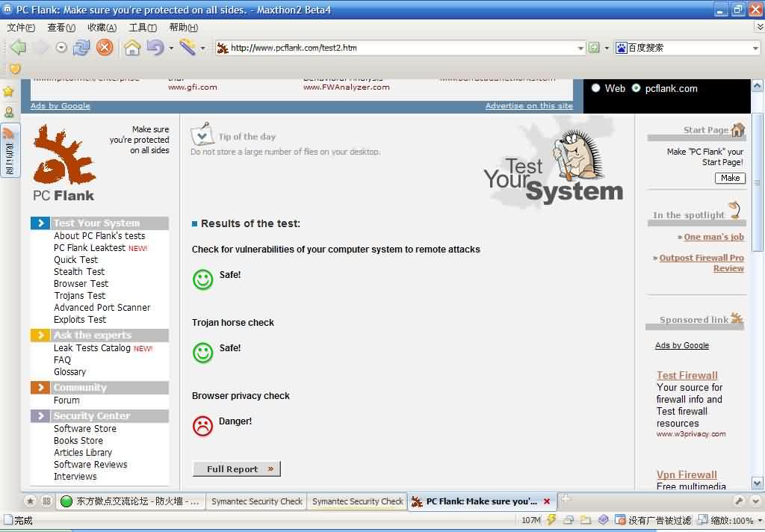765x532 pixels.
Task: Click the star icon in the tab bar
Action: click(x=30, y=501)
